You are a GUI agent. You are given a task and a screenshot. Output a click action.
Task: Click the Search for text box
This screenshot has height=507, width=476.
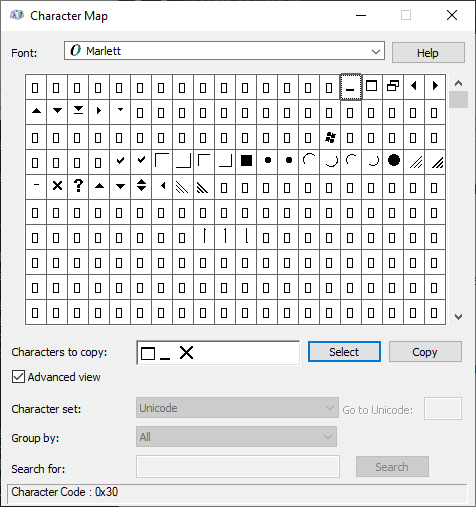point(238,467)
